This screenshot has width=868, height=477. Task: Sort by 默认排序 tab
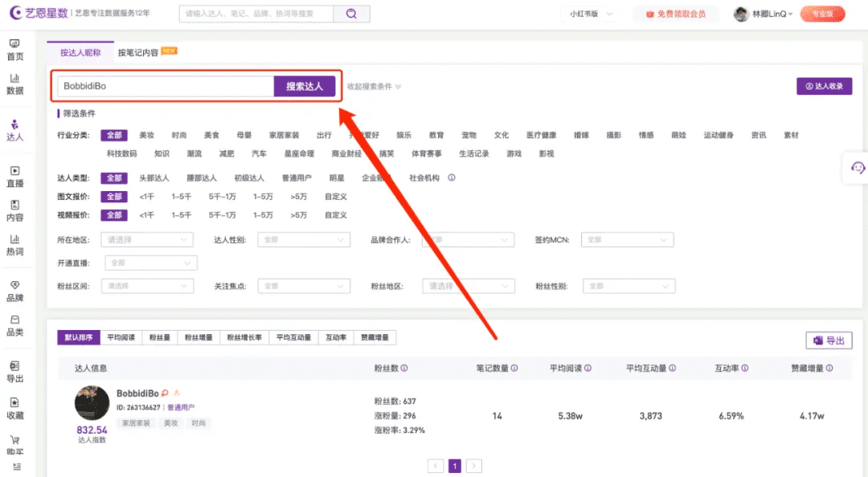point(79,337)
